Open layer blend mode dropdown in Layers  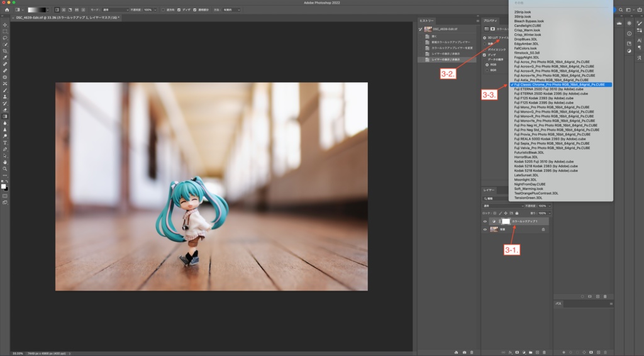tap(503, 206)
